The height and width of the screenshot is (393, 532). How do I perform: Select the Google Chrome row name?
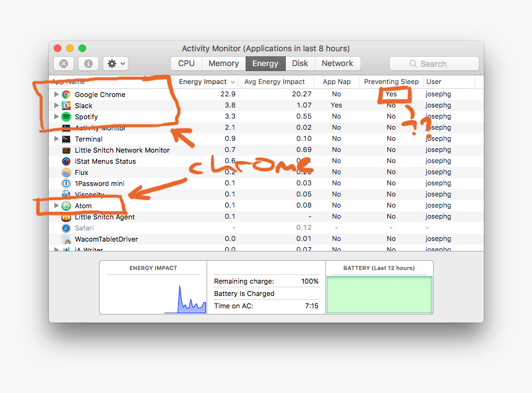pyautogui.click(x=100, y=95)
